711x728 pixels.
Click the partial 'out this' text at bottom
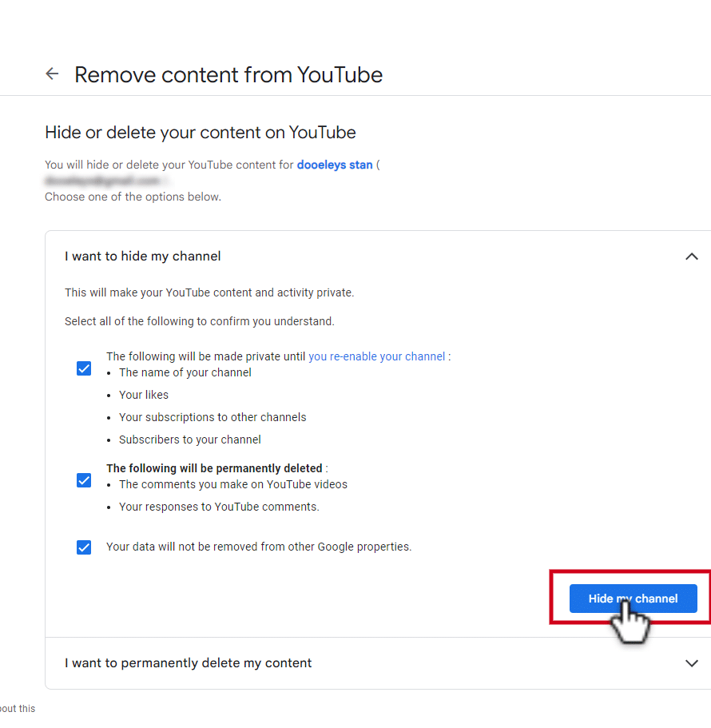[x=18, y=709]
